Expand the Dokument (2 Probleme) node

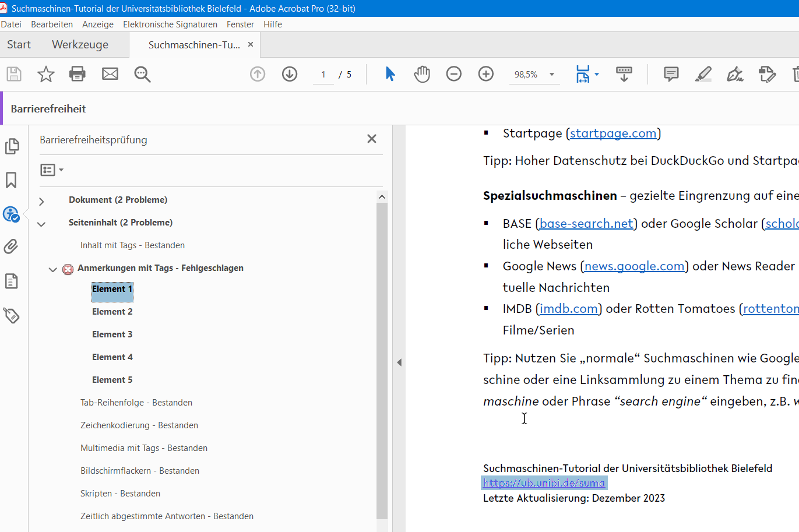(41, 201)
